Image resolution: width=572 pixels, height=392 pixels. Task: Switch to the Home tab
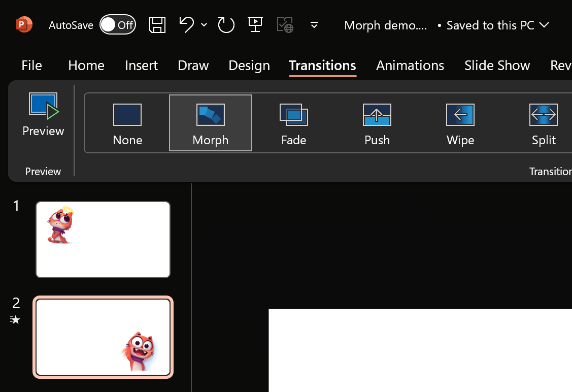tap(86, 66)
